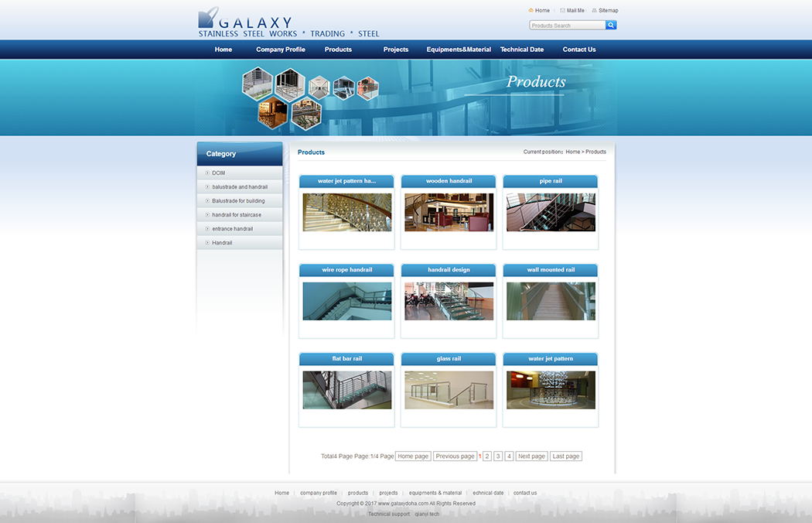Expand the DCIM category arrow

coord(207,173)
